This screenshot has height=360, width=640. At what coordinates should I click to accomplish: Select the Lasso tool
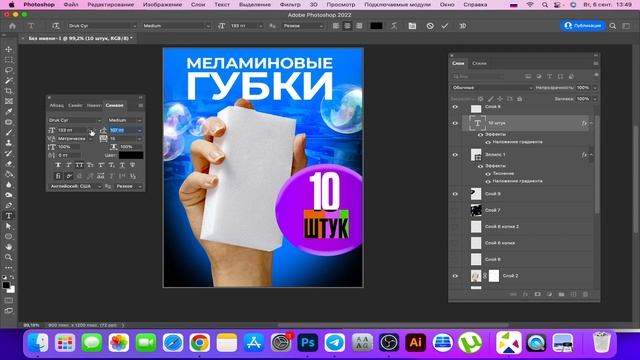pos(9,70)
